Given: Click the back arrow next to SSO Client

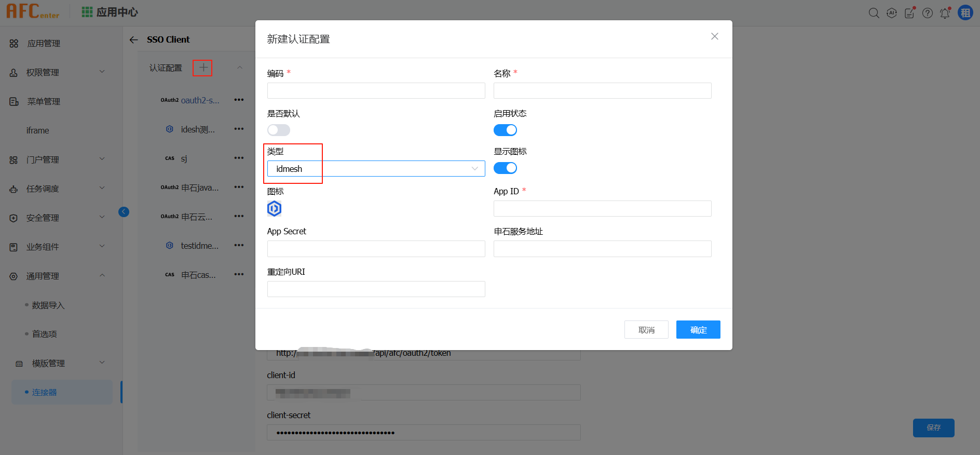Looking at the screenshot, I should 134,40.
